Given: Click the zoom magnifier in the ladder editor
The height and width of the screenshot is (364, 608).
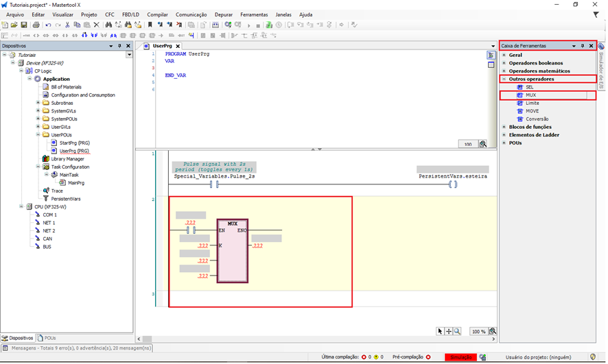Looking at the screenshot, I should click(457, 331).
